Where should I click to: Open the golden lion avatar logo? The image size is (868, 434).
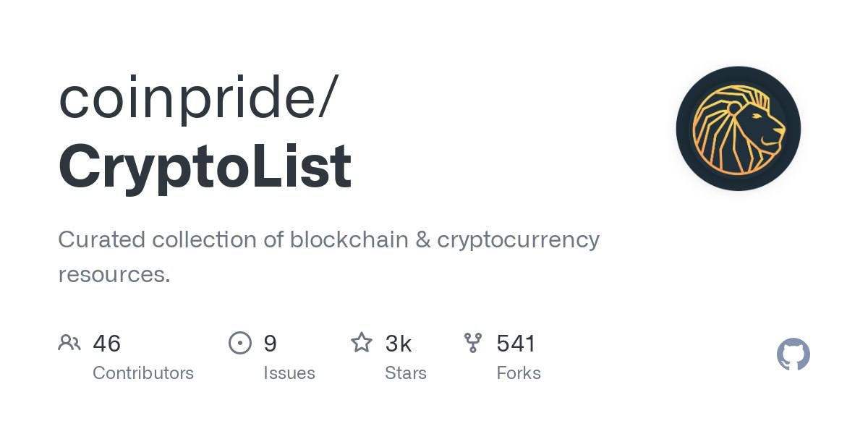click(738, 129)
